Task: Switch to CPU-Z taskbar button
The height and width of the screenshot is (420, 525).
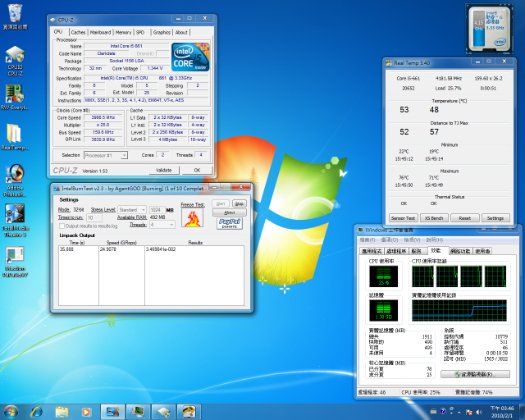Action: 163,412
